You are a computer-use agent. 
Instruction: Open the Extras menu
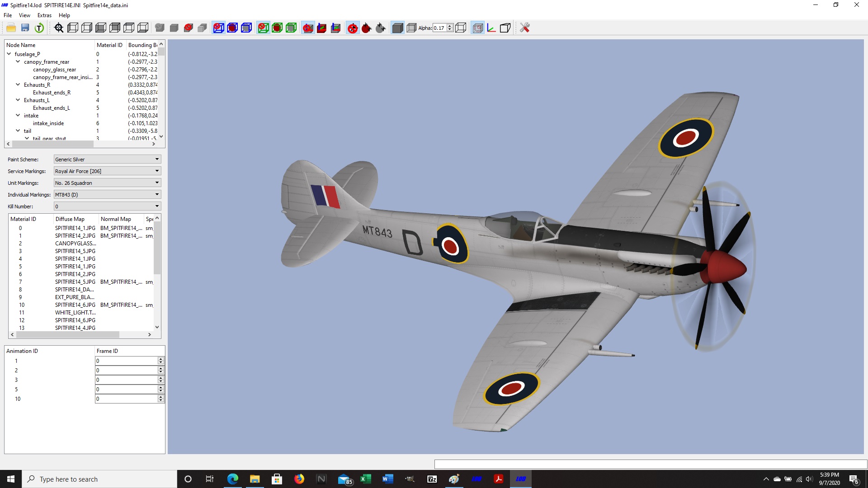(x=44, y=15)
